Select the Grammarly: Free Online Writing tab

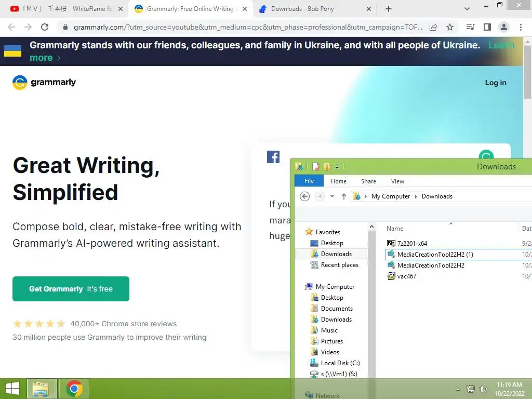[190, 9]
